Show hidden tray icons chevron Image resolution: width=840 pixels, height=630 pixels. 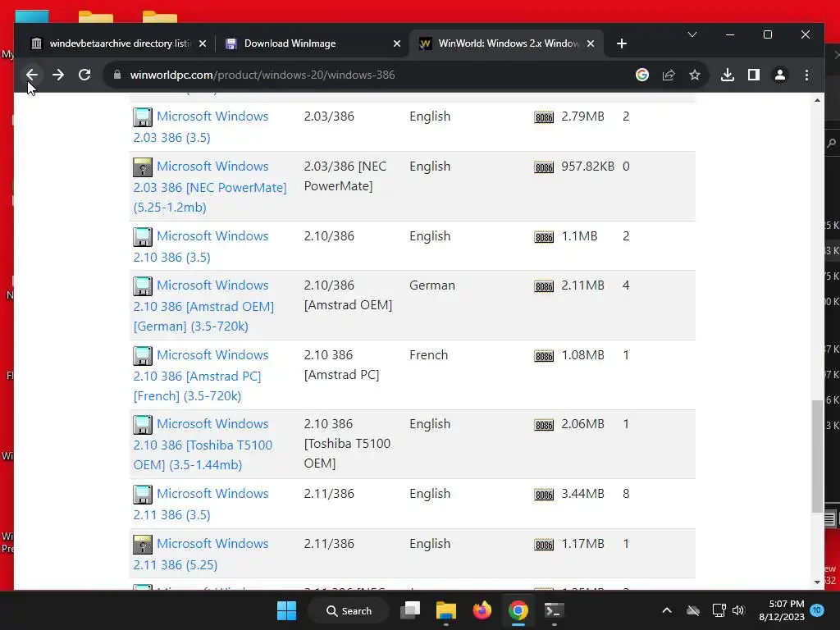(x=667, y=610)
